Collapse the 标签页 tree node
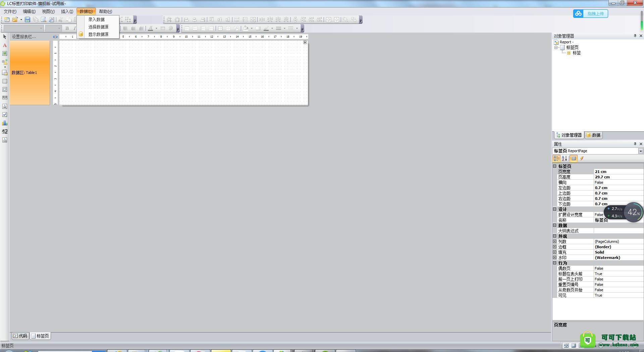Viewport: 644px width, 352px height. pos(556,47)
